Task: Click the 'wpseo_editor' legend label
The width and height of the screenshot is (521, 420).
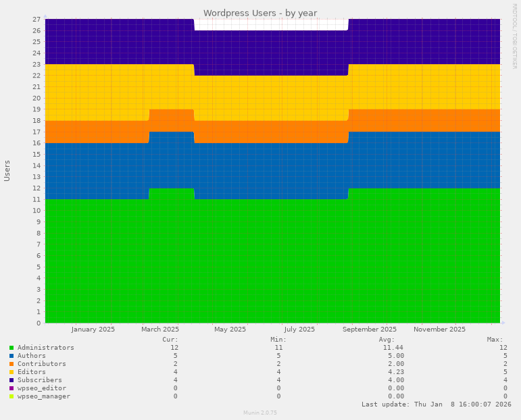Action: [42, 388]
